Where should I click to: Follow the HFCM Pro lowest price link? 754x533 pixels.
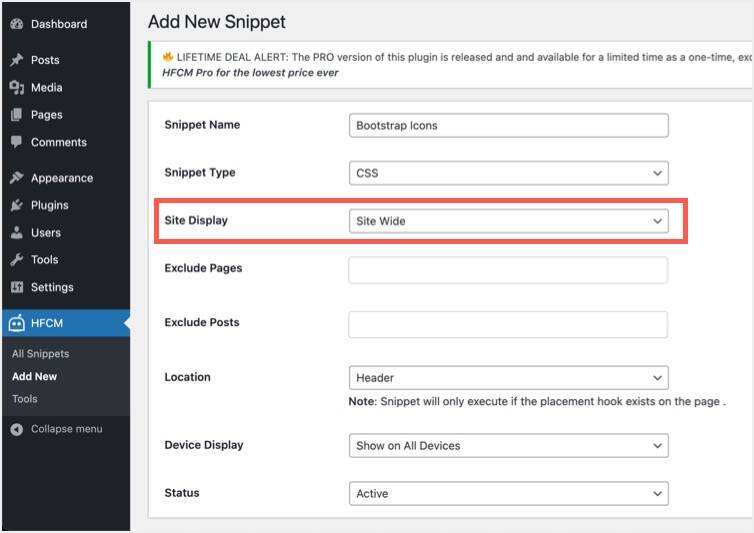coord(250,73)
